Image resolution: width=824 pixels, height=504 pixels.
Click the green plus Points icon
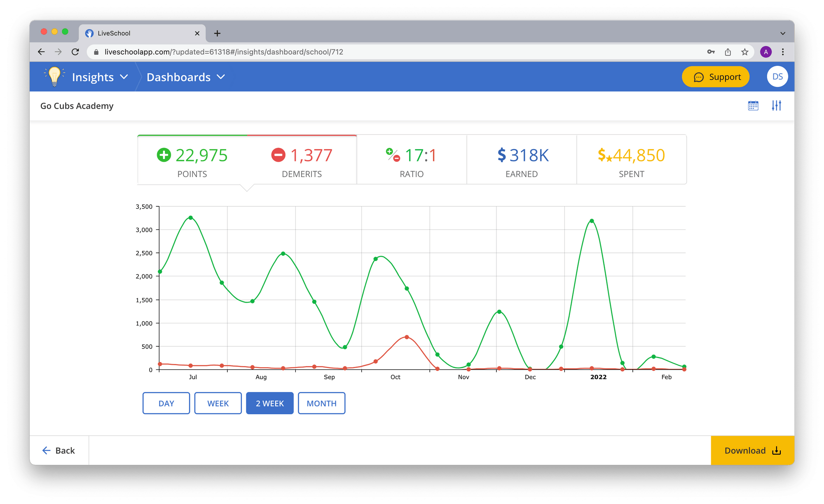tap(164, 155)
